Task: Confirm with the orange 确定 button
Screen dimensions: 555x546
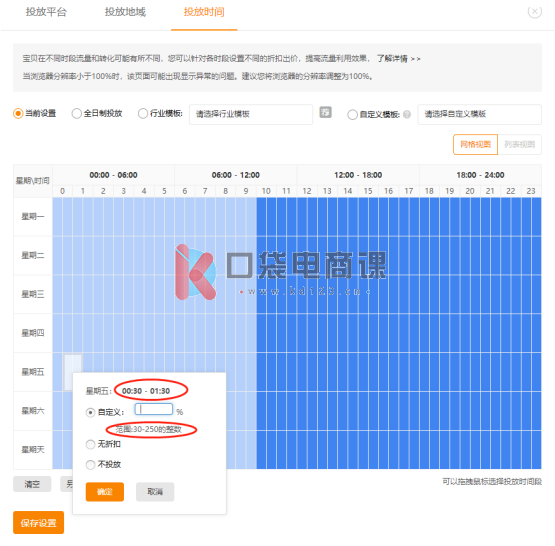Action: point(105,492)
